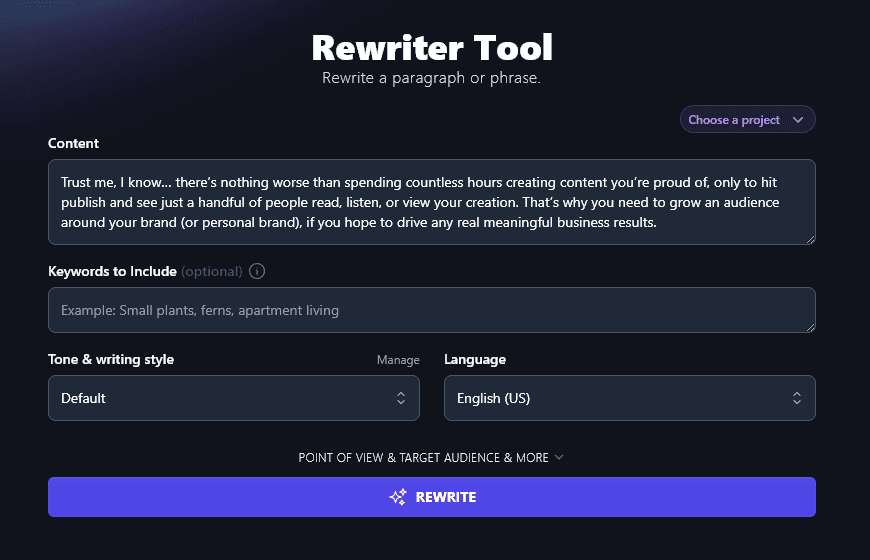
Task: Click the Tone & writing style label
Action: (x=111, y=359)
